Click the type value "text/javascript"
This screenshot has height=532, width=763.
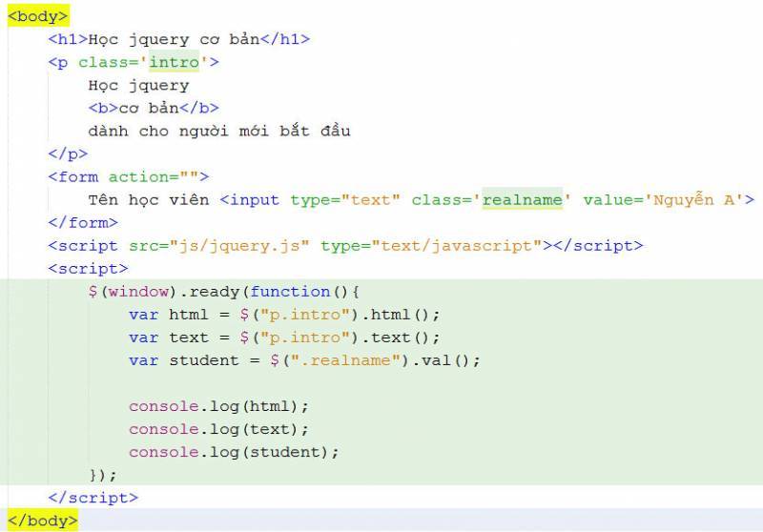457,246
